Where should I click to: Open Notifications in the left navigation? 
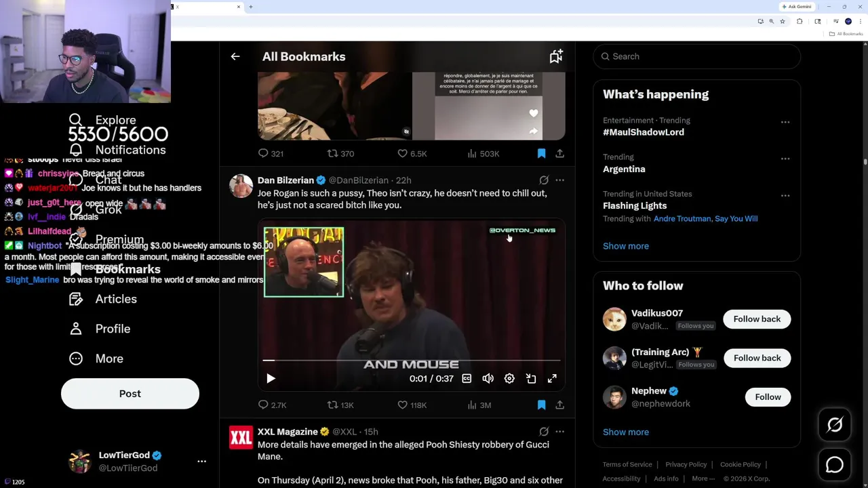point(118,150)
